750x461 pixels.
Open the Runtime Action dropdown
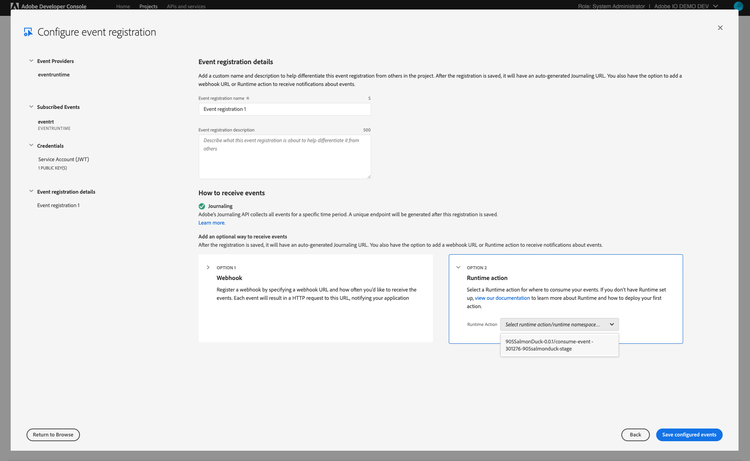(x=560, y=324)
